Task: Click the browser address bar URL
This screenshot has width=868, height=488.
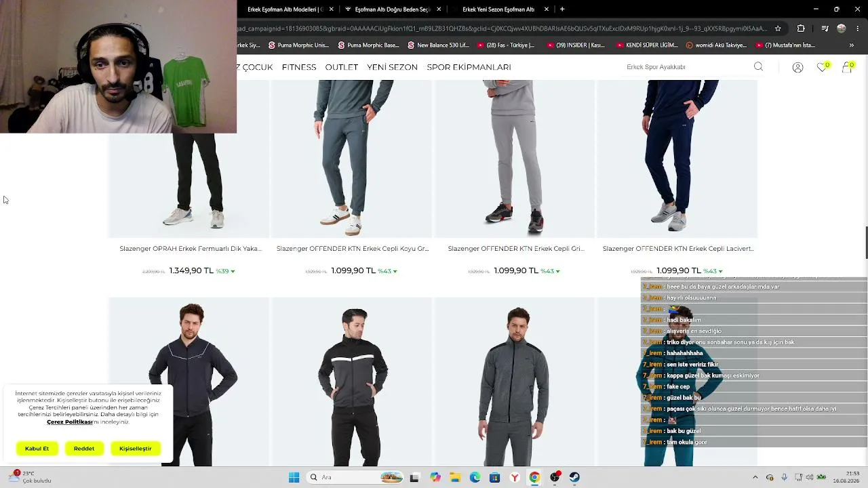Action: (x=502, y=28)
